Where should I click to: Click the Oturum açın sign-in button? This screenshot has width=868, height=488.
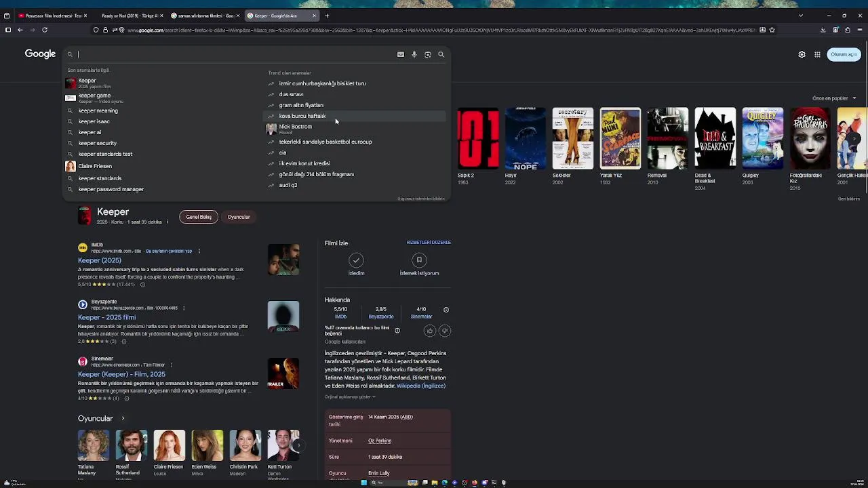(x=844, y=54)
